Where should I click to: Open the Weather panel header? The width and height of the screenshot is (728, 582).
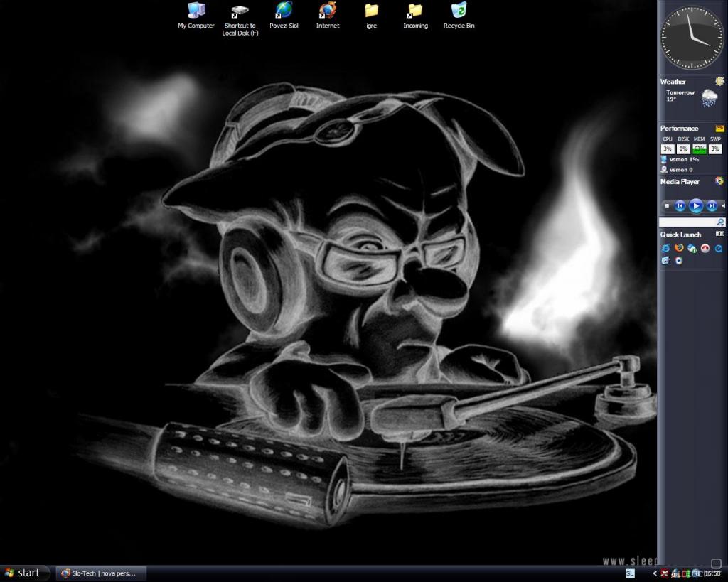673,82
